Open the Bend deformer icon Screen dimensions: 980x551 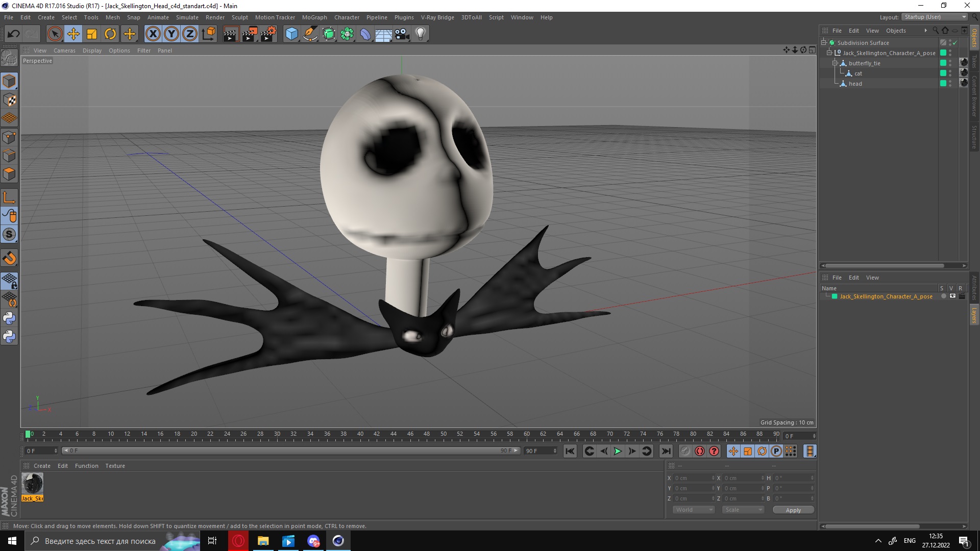click(x=365, y=34)
